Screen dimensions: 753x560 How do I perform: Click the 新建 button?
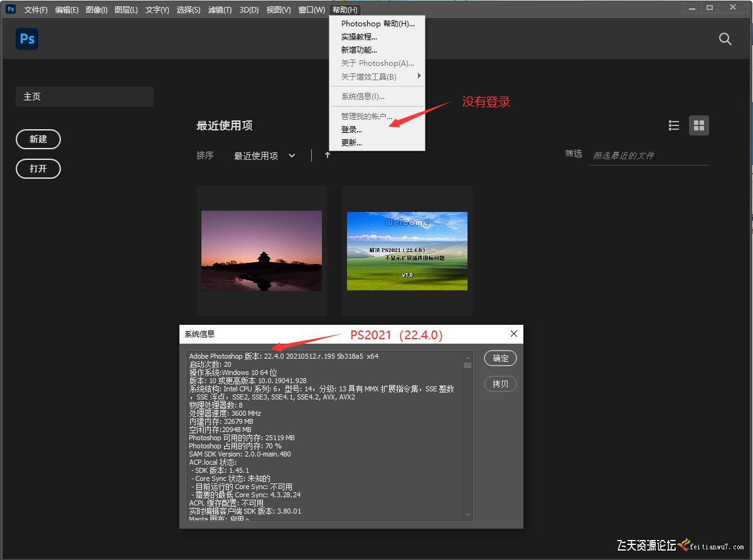pos(38,139)
